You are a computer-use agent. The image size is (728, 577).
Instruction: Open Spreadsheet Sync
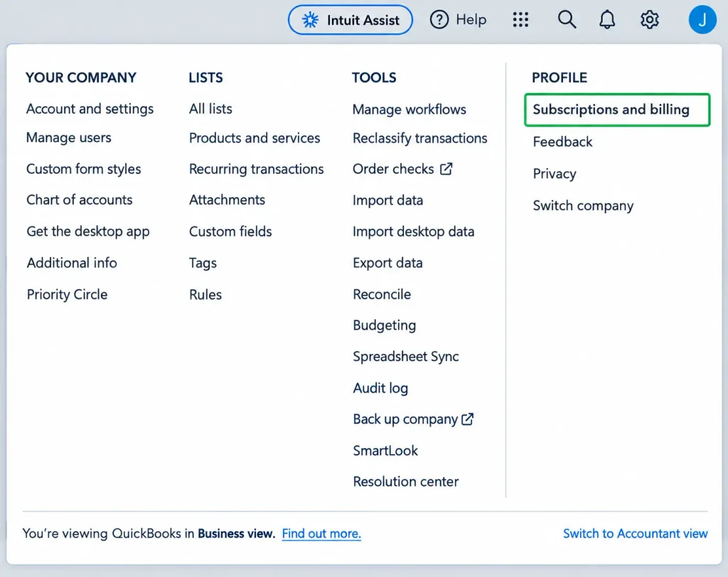pos(406,357)
